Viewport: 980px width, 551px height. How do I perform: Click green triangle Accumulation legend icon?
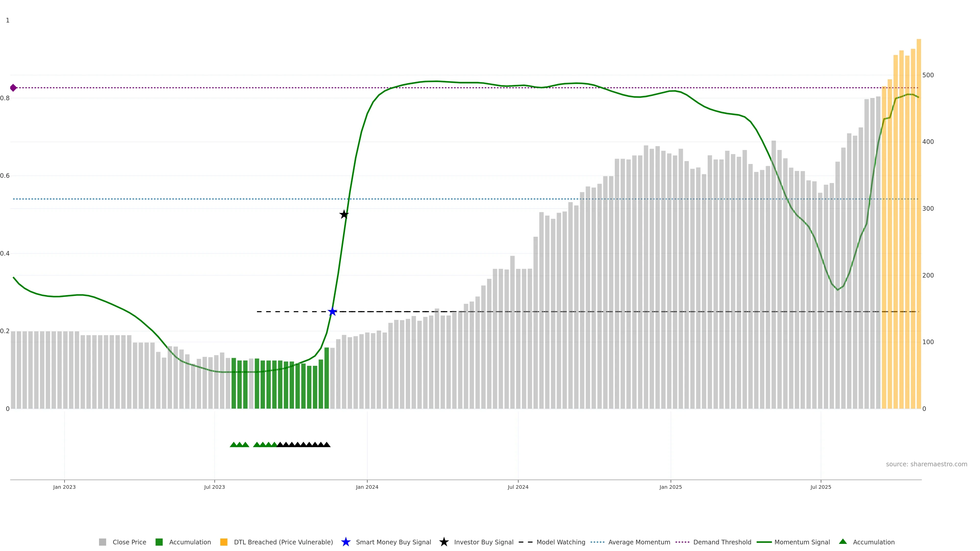tap(843, 542)
